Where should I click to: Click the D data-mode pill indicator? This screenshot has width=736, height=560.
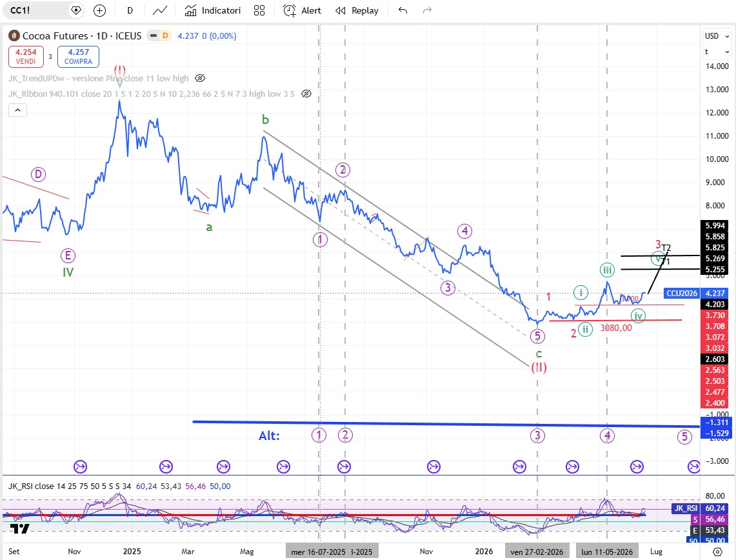[165, 35]
